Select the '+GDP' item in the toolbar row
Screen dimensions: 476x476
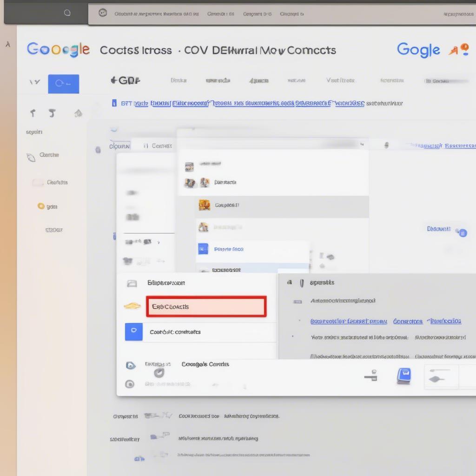tap(126, 80)
